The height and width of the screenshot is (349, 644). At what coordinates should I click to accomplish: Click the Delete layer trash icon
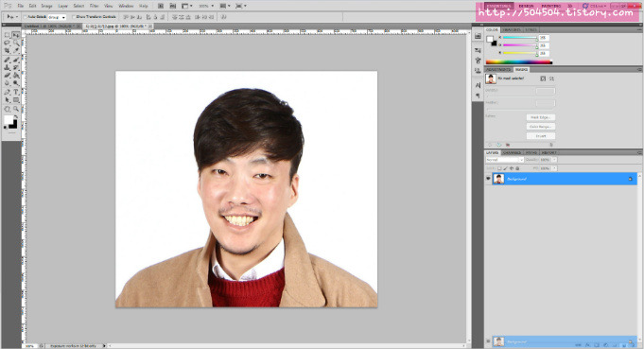(x=633, y=345)
